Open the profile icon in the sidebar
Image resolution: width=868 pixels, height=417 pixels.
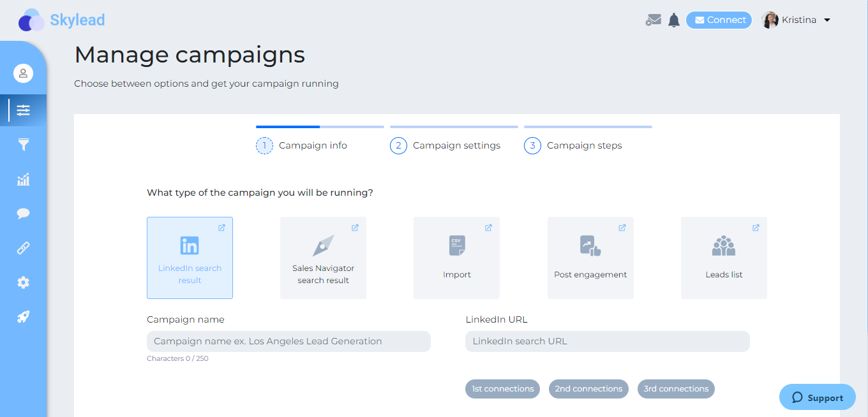click(24, 73)
